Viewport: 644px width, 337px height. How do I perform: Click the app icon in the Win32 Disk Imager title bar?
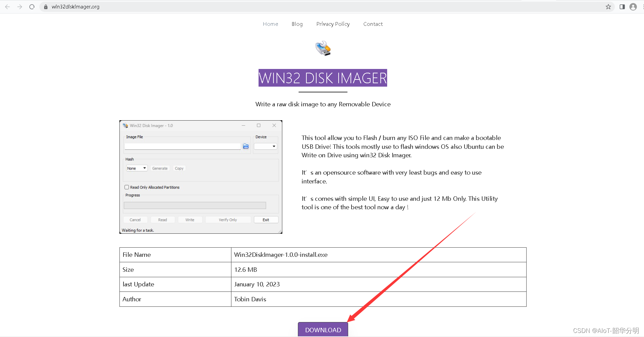pyautogui.click(x=125, y=125)
